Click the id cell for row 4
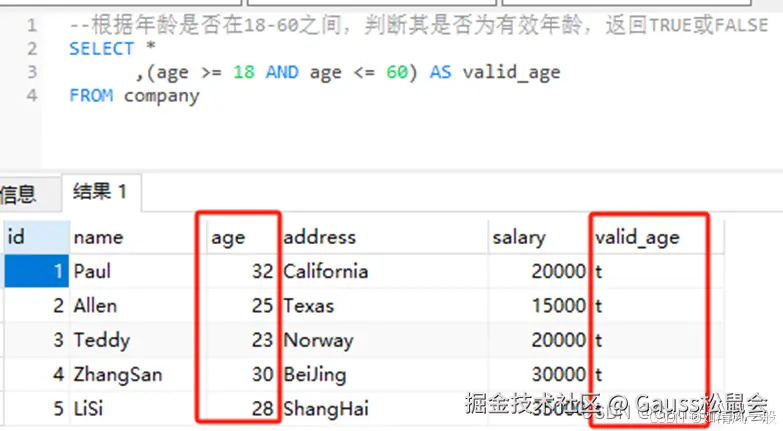 point(36,375)
